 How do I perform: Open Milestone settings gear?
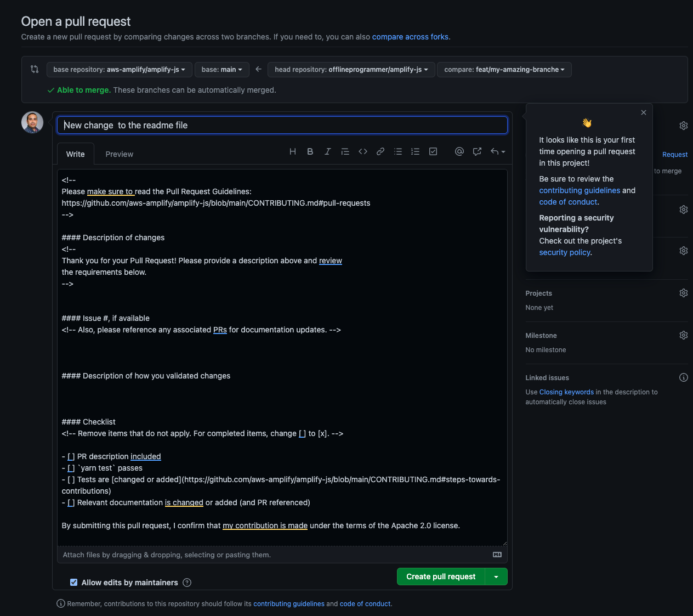tap(684, 335)
